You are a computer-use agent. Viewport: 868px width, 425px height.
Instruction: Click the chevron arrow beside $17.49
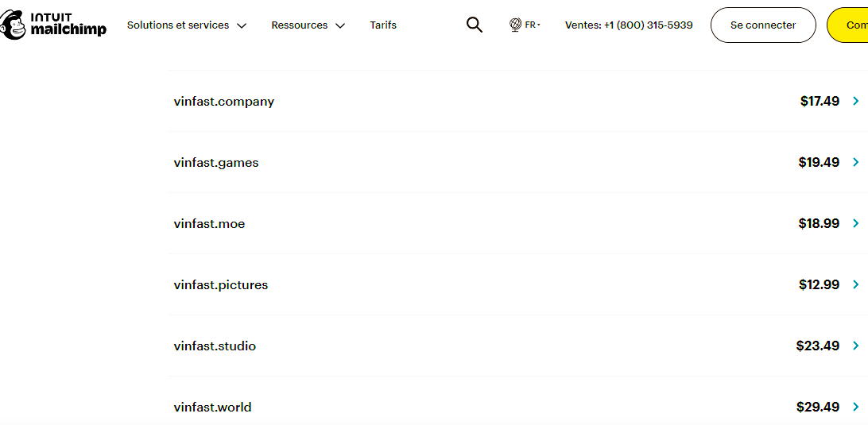856,101
